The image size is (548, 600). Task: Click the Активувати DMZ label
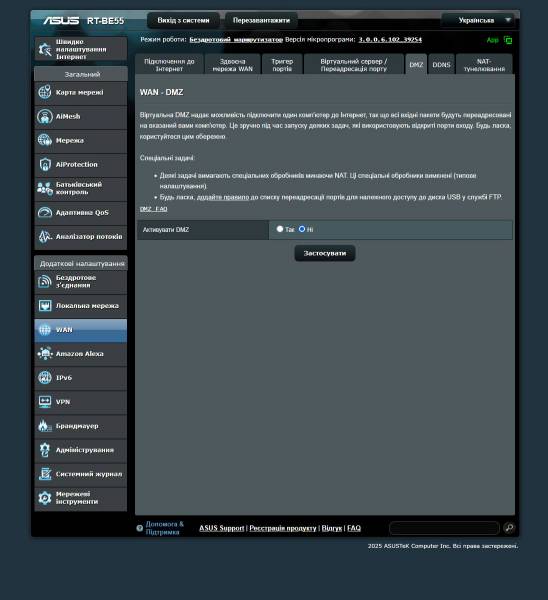click(x=166, y=230)
